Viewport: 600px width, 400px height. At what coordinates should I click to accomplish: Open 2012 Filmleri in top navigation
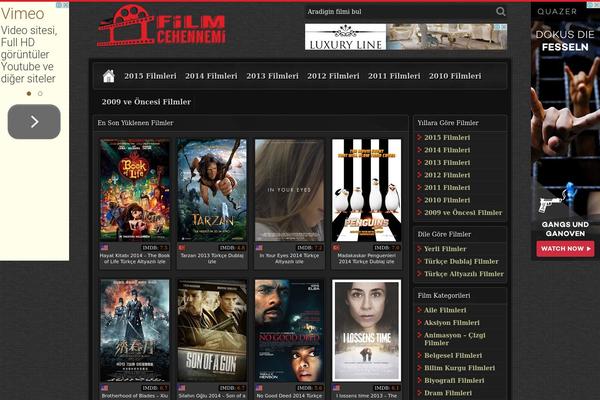point(333,76)
